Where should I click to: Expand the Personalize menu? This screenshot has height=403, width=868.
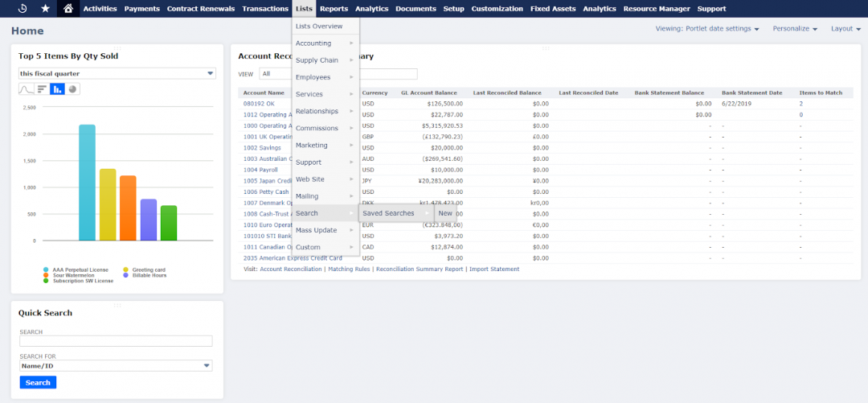pyautogui.click(x=795, y=28)
